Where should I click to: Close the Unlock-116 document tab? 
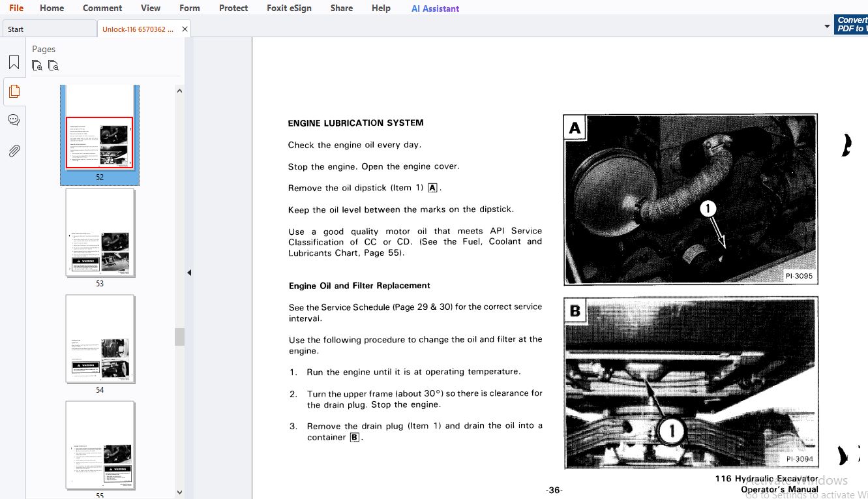coord(185,29)
